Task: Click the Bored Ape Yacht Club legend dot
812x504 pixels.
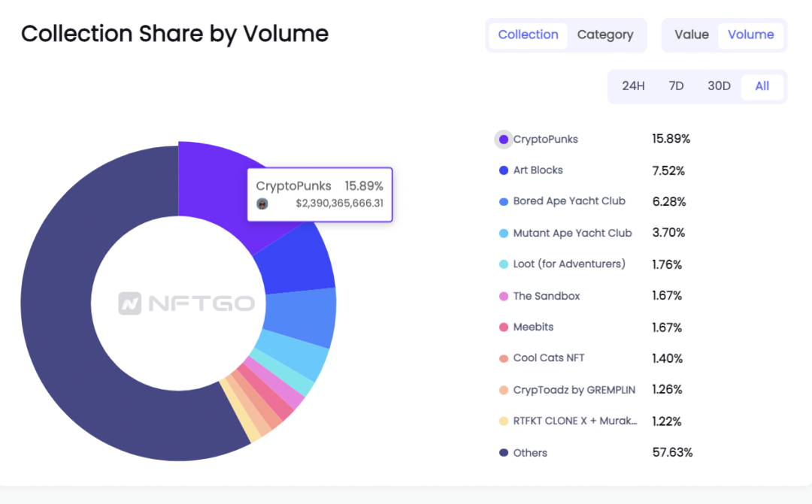Action: 503,202
